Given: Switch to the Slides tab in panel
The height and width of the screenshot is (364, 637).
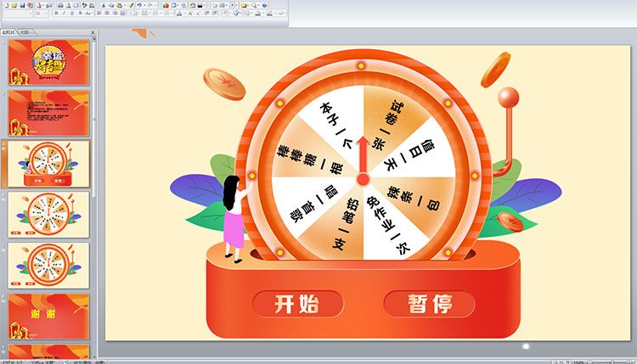Looking at the screenshot, I should click(8, 32).
